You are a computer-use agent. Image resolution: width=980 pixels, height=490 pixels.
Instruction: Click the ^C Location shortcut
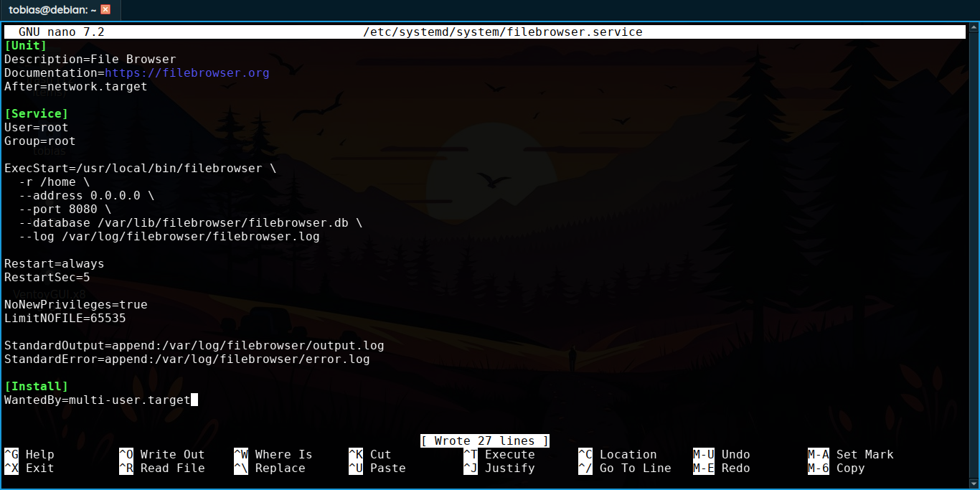[x=618, y=455]
